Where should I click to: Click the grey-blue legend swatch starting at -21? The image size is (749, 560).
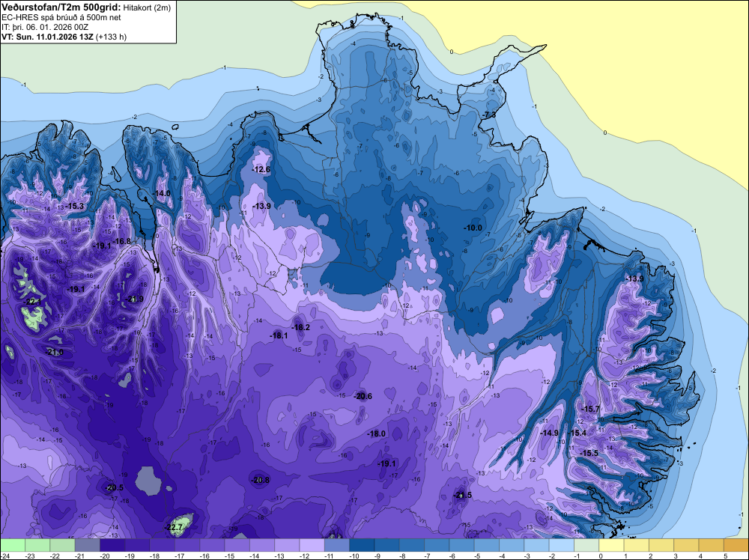88,545
